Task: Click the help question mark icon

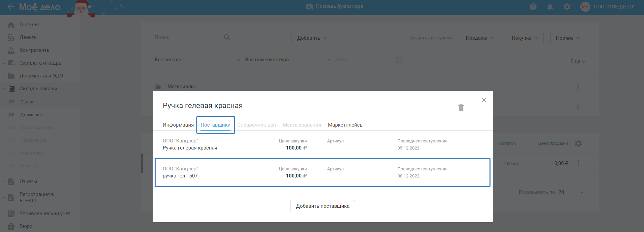Action: [x=533, y=7]
